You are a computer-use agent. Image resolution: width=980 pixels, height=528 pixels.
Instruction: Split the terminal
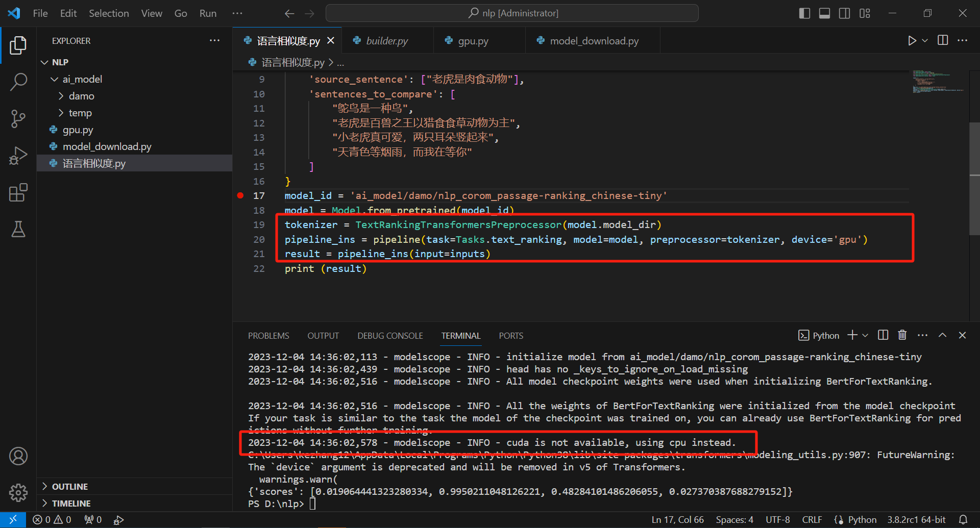(x=883, y=335)
